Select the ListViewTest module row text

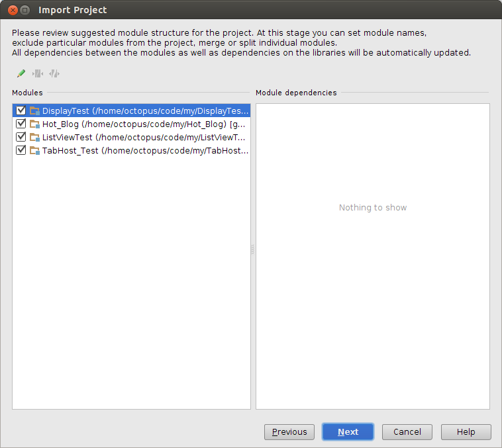click(144, 138)
